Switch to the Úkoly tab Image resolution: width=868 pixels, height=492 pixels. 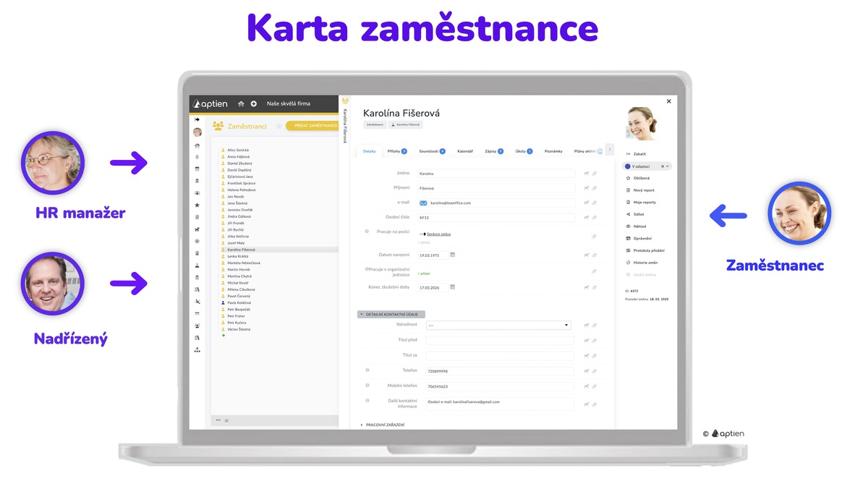[524, 151]
